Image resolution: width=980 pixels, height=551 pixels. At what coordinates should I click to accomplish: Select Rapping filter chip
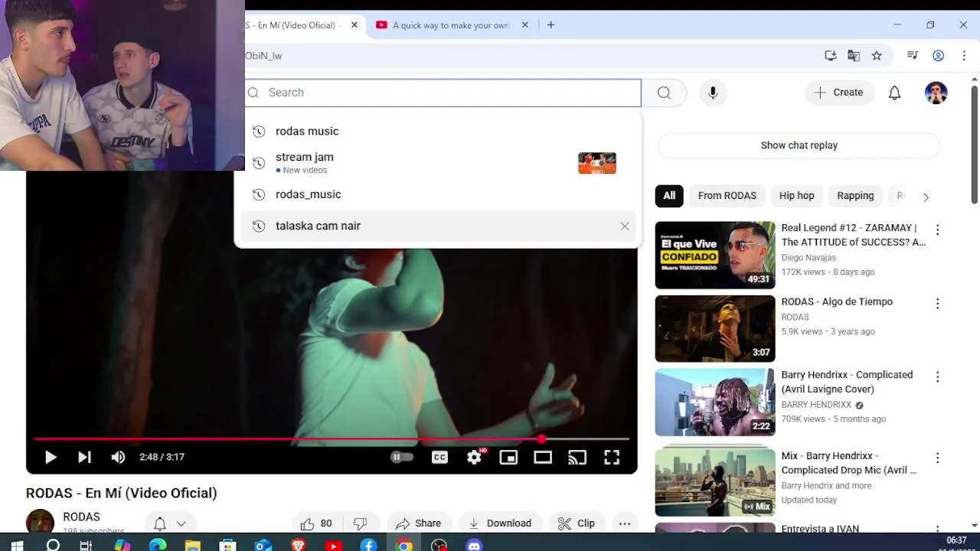(855, 196)
